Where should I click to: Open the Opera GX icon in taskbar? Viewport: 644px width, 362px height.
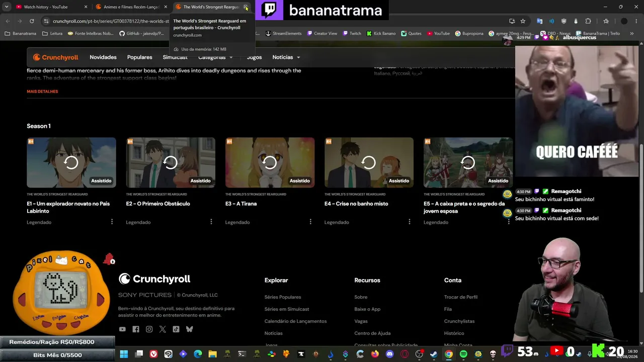[x=405, y=354]
